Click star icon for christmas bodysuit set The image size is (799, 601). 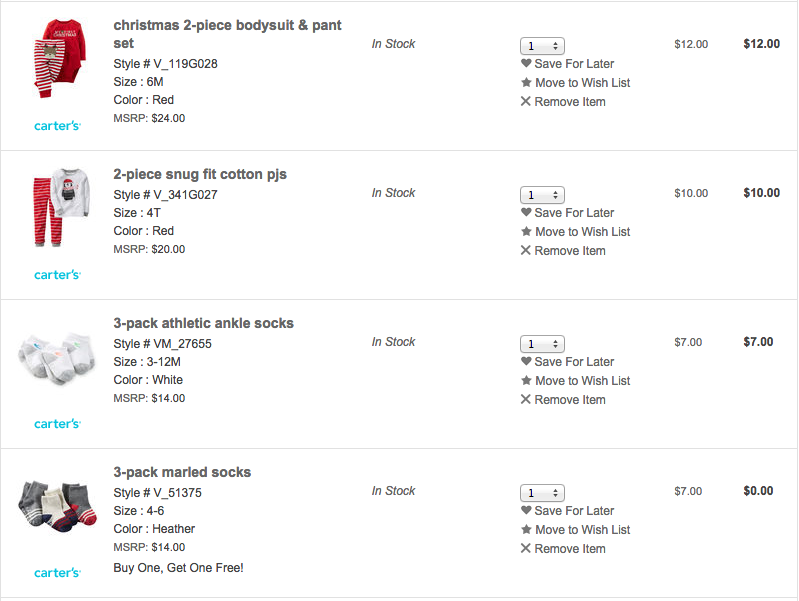526,83
